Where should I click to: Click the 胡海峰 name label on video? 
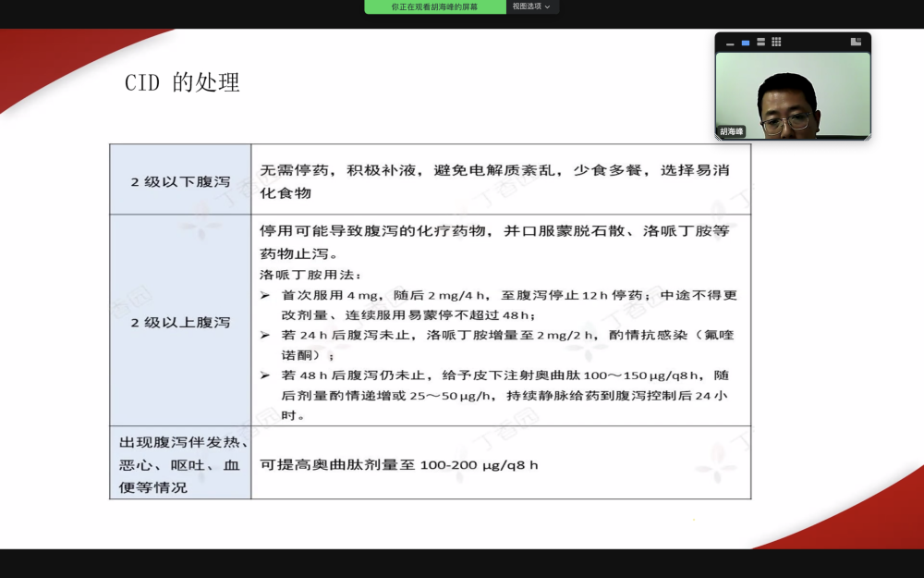732,131
